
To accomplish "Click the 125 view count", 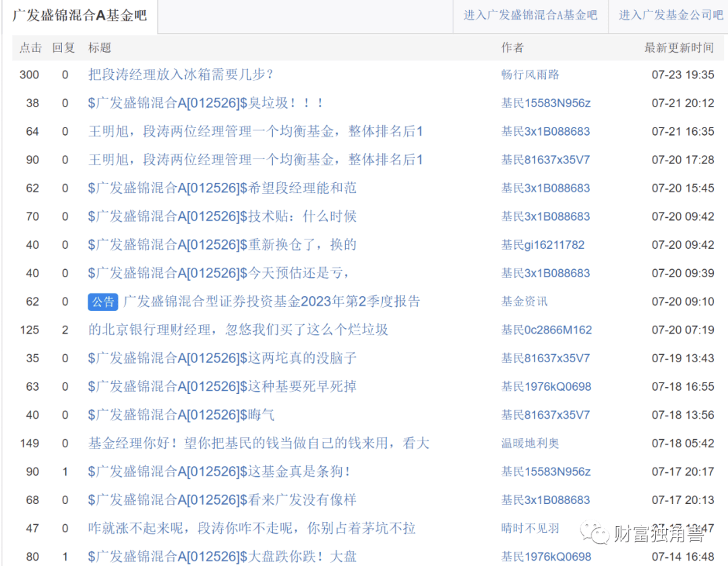I will click(29, 330).
